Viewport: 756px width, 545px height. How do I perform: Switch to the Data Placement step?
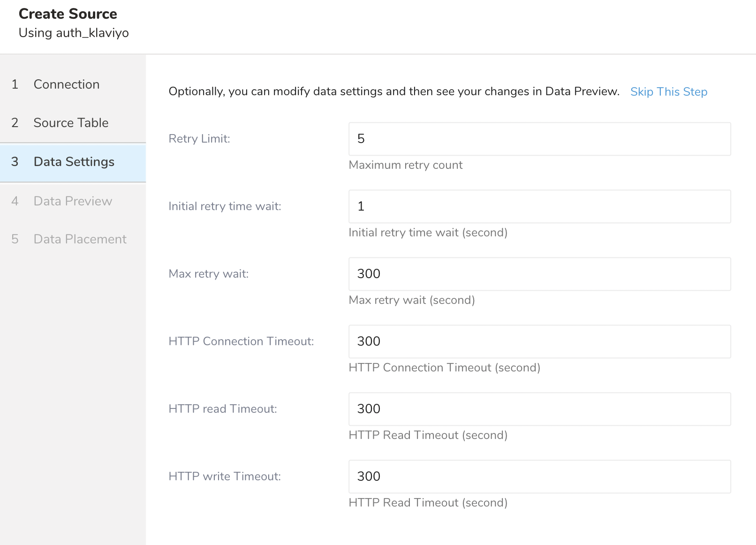point(80,239)
